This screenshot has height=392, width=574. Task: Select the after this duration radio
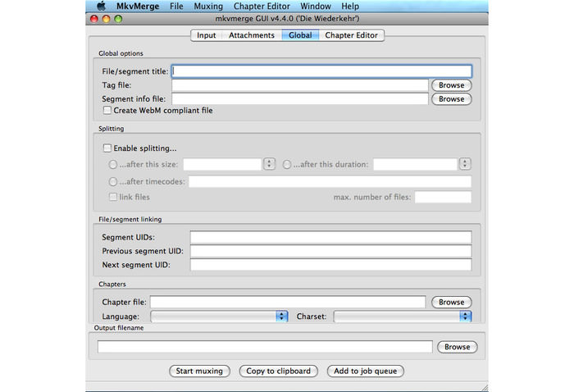[x=287, y=164]
